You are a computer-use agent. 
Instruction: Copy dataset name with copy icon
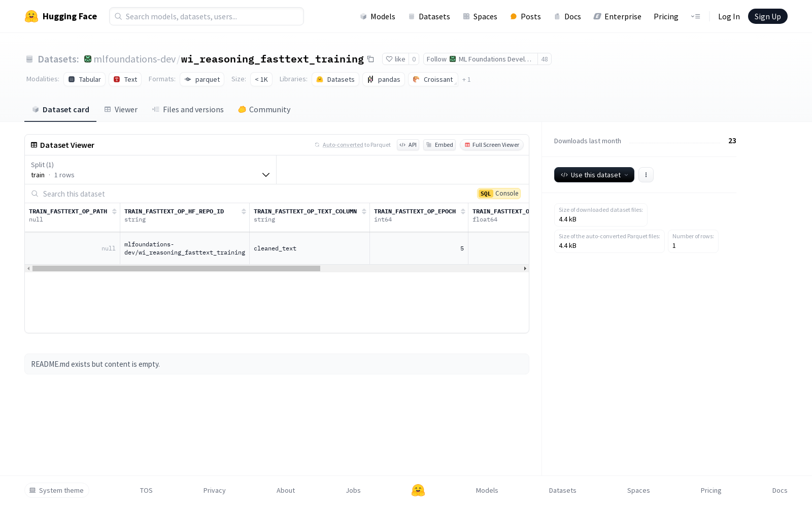(x=370, y=59)
